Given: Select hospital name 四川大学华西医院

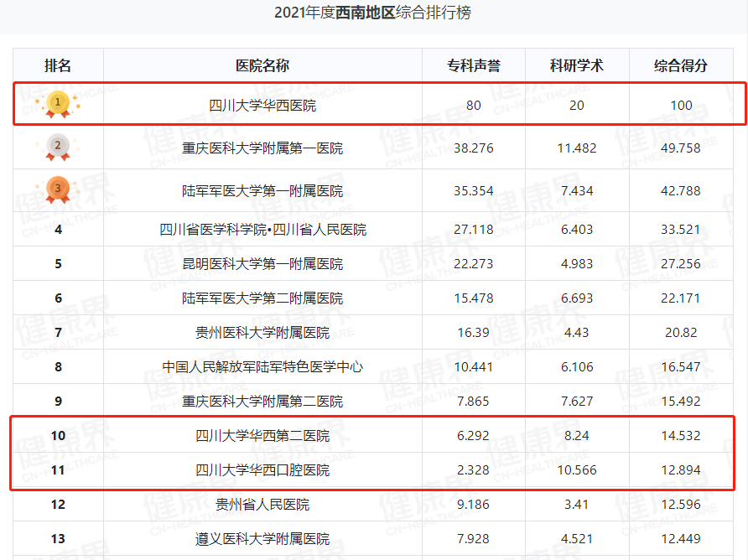Looking at the screenshot, I should click(x=262, y=106).
